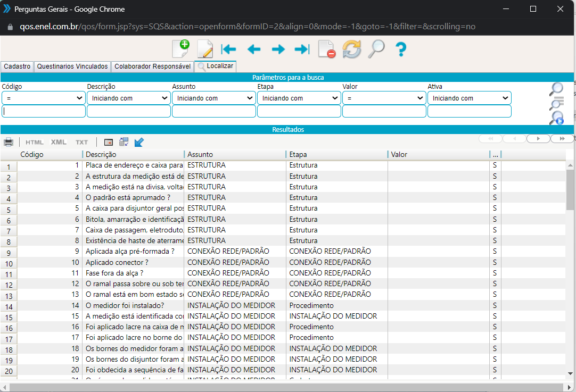Open the Questinarios Vinculados tab
The width and height of the screenshot is (576, 392).
coord(72,66)
